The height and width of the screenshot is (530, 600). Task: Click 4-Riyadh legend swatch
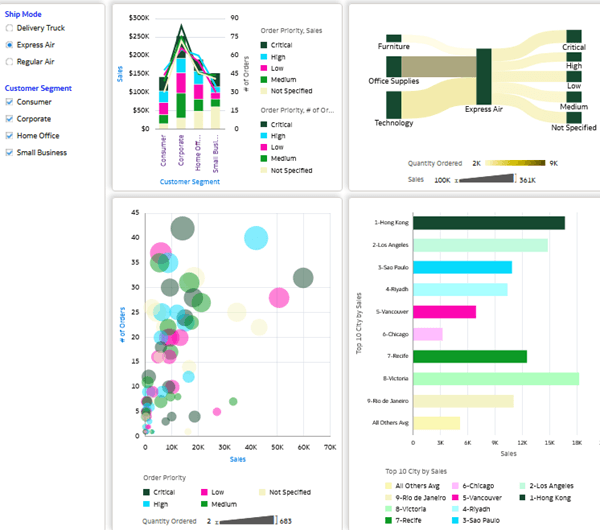pyautogui.click(x=455, y=509)
